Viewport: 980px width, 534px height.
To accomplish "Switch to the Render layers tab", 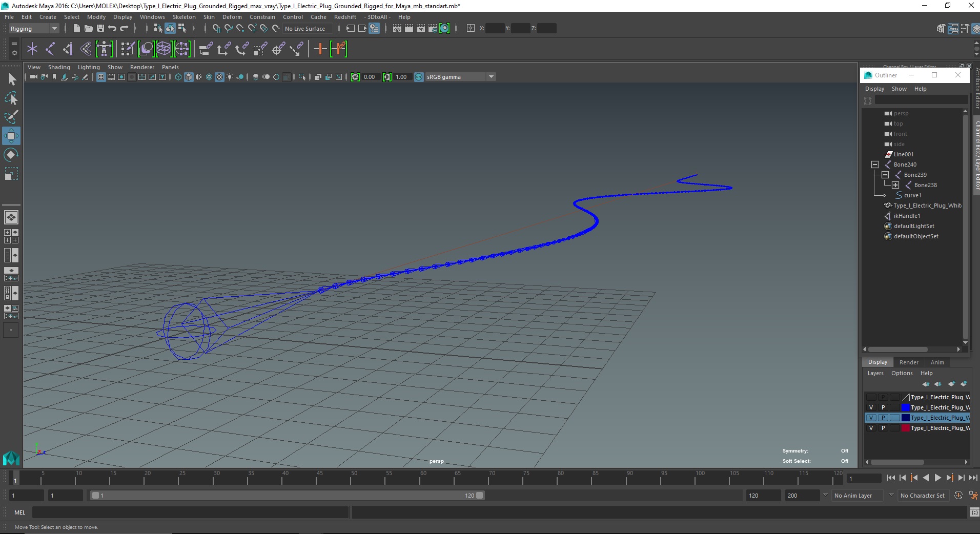I will (909, 362).
